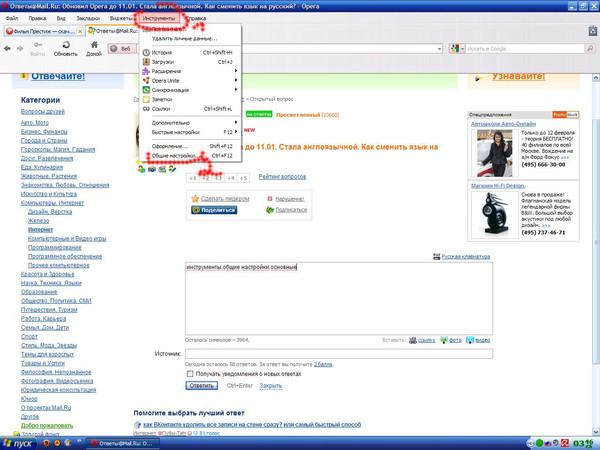This screenshot has width=600, height=450.
Task: Click the Автошкола ad photo thumbnail
Action: (494, 153)
